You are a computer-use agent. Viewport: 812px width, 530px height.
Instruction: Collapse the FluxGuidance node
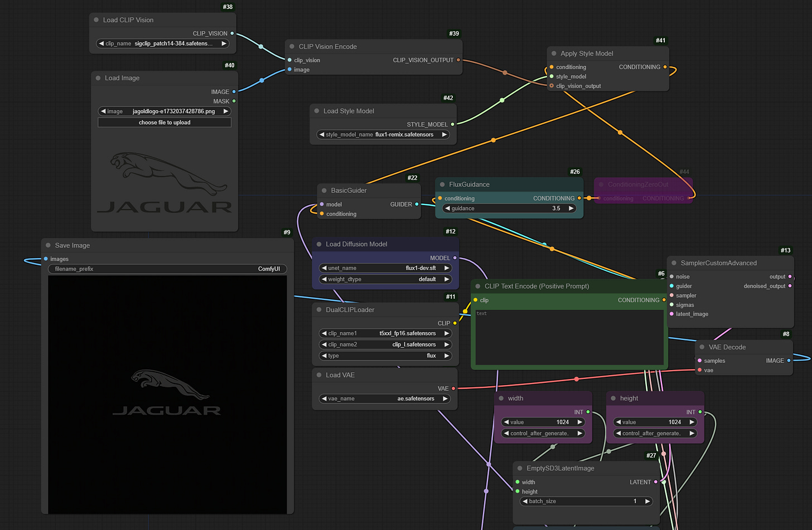pyautogui.click(x=442, y=184)
